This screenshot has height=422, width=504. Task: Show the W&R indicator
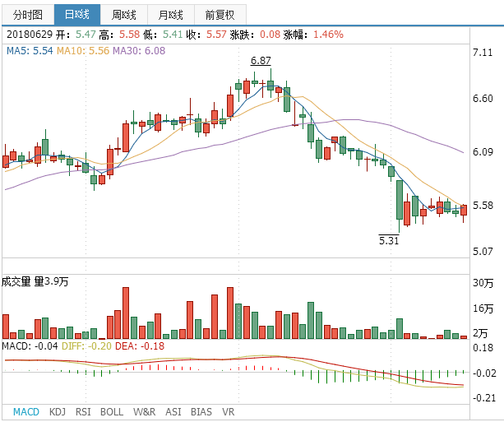(x=145, y=412)
